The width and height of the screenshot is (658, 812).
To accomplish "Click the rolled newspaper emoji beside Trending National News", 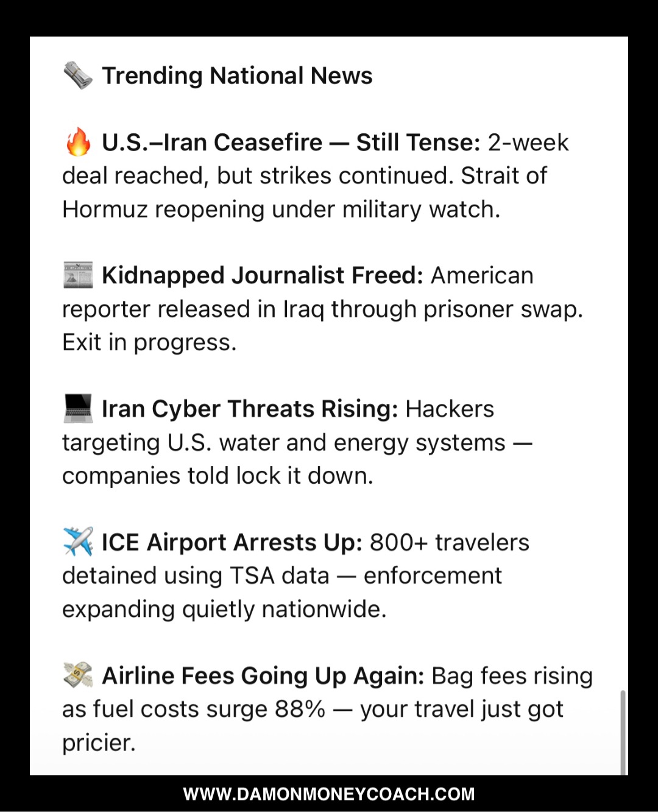I will click(78, 76).
